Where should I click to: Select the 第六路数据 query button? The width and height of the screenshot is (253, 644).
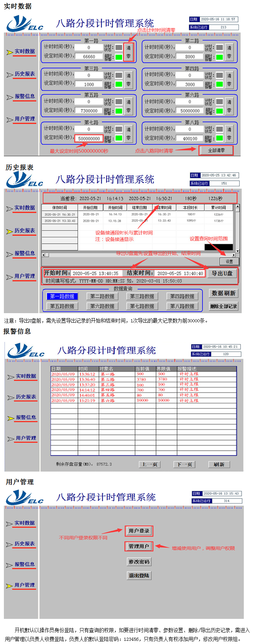tap(102, 306)
